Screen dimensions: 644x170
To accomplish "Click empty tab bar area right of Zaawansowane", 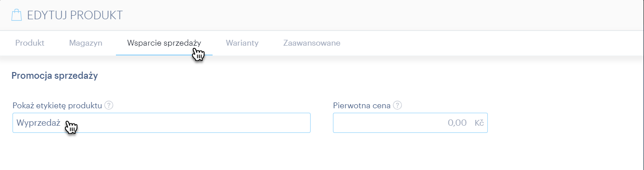I will pyautogui.click(x=492, y=43).
